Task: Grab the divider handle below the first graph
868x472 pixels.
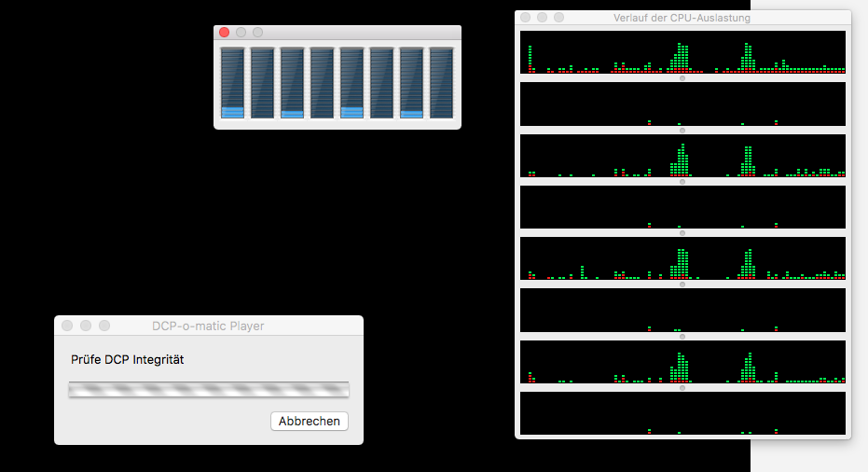Action: tap(682, 78)
